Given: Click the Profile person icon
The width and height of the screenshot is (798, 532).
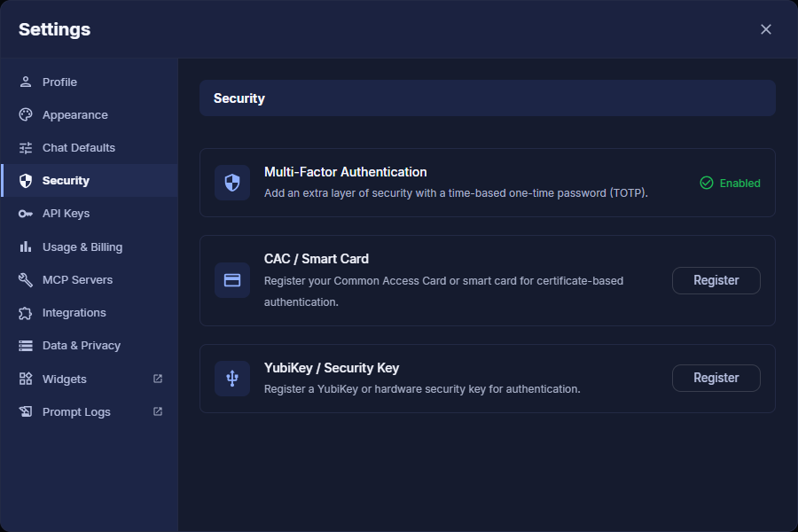Looking at the screenshot, I should pos(26,82).
